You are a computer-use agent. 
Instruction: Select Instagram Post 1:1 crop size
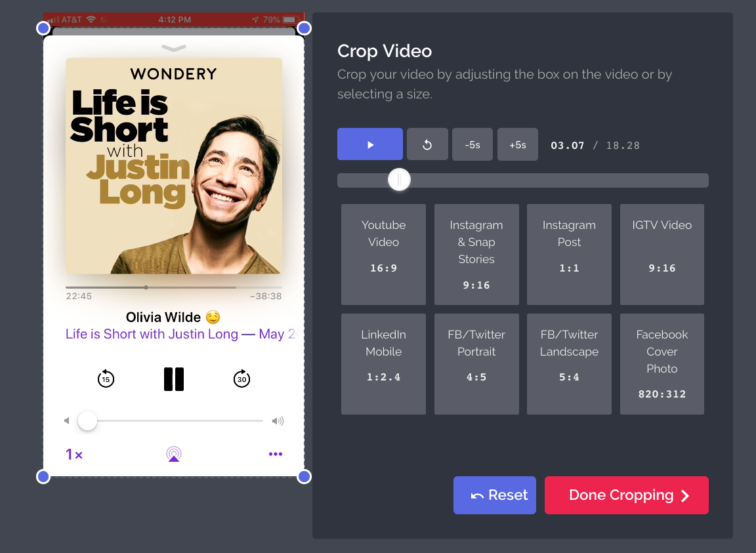pyautogui.click(x=569, y=254)
